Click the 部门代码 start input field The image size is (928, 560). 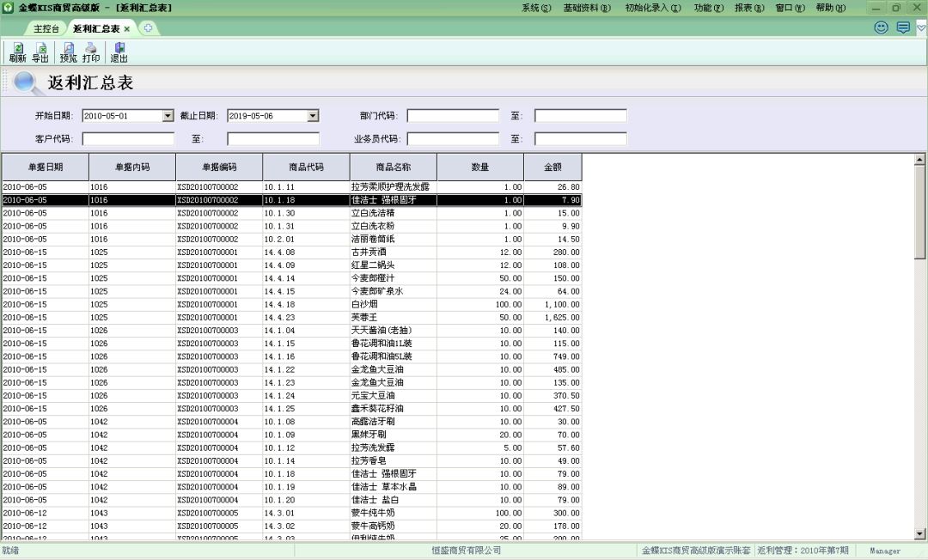pyautogui.click(x=453, y=116)
